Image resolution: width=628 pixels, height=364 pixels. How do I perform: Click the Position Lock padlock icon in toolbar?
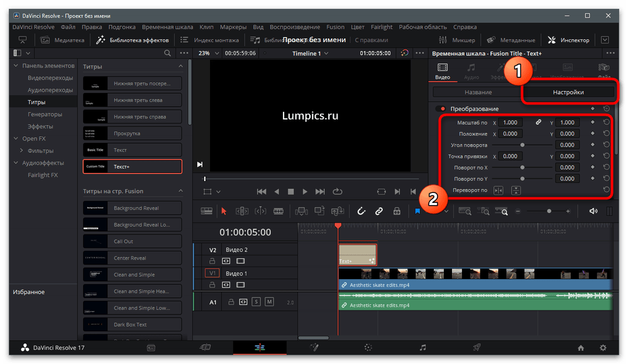click(x=397, y=212)
